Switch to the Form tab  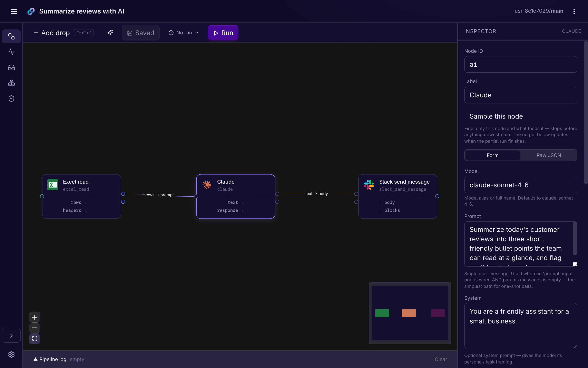tap(492, 155)
